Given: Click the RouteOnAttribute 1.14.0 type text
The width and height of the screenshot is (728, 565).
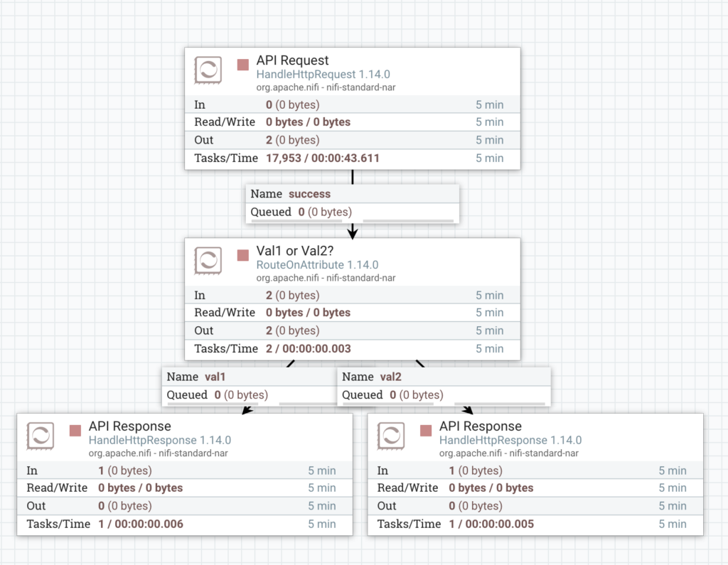Looking at the screenshot, I should [318, 264].
